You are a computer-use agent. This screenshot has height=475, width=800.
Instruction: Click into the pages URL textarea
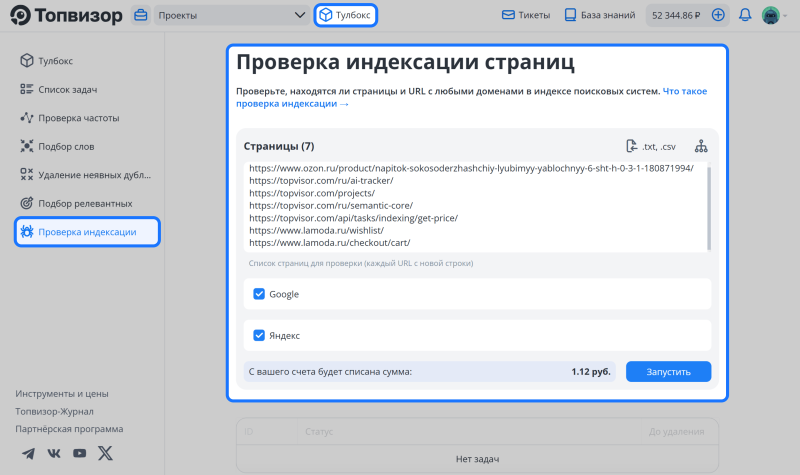tap(475, 207)
